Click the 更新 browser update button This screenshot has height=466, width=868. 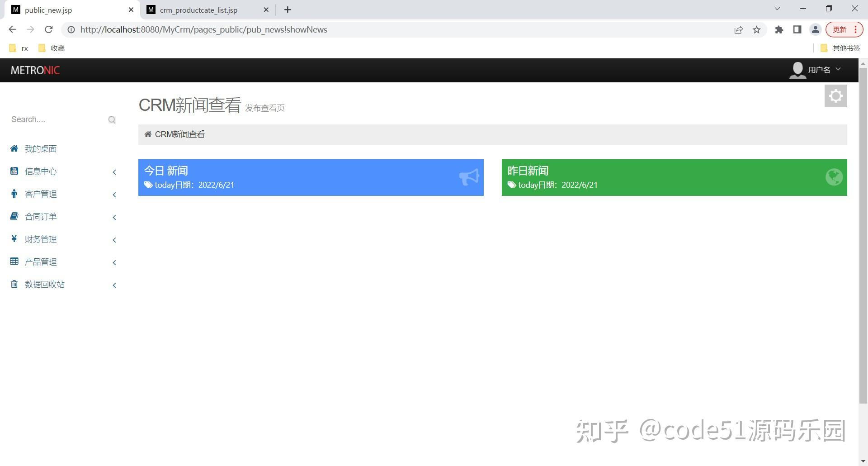840,29
